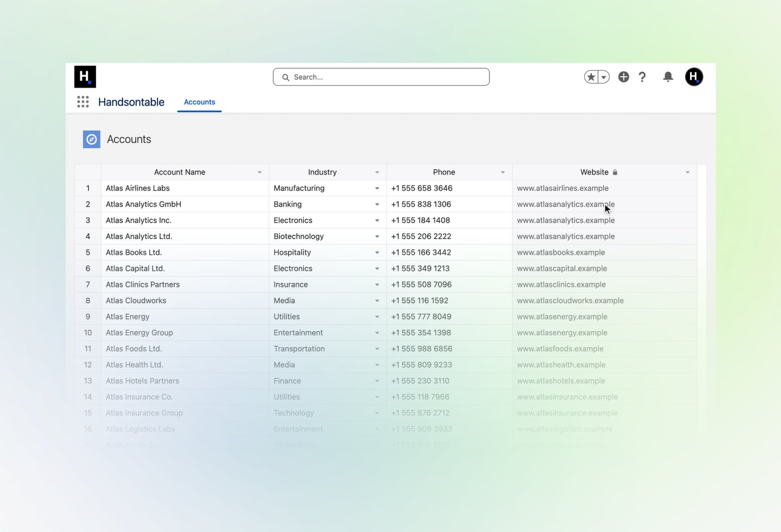Image resolution: width=781 pixels, height=532 pixels.
Task: Open Account Name column menu arrow
Action: pyautogui.click(x=260, y=172)
